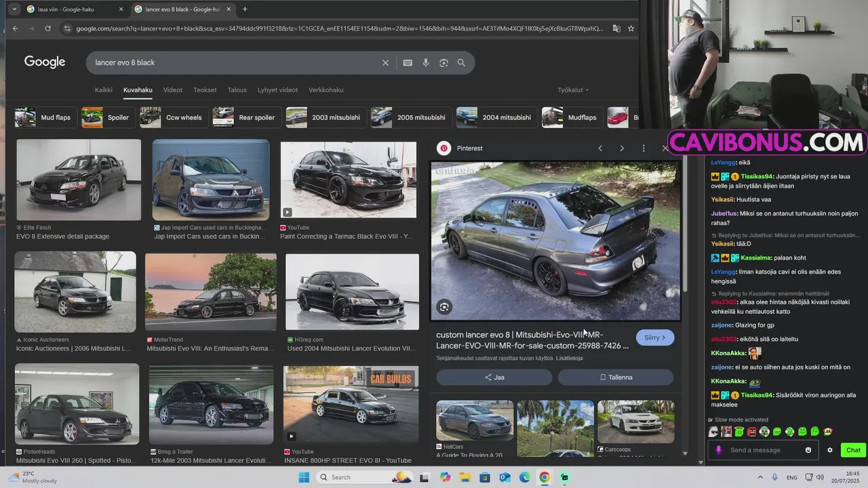Switch to the Talous search tab

237,89
